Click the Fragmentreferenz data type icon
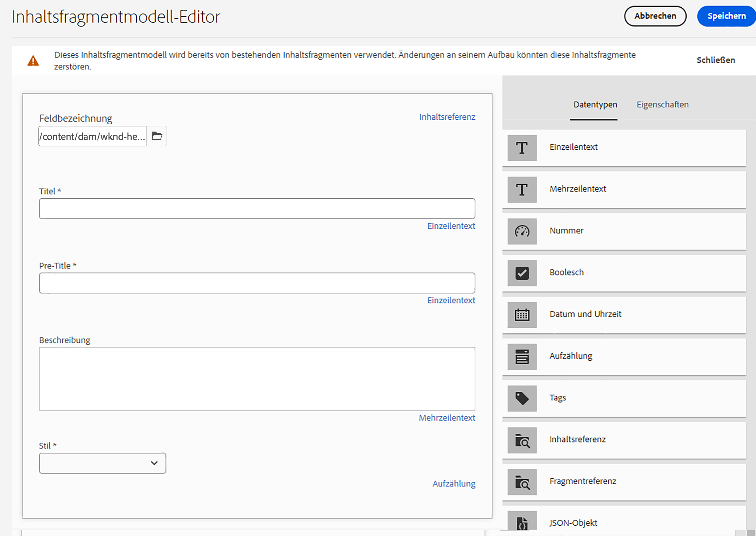 tap(522, 482)
